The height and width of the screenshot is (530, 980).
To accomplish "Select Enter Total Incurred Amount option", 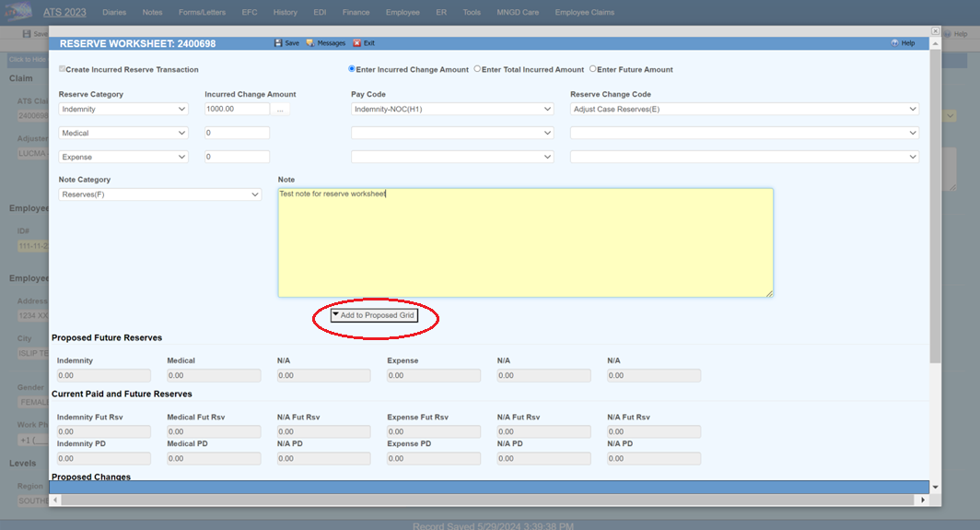I will click(477, 69).
